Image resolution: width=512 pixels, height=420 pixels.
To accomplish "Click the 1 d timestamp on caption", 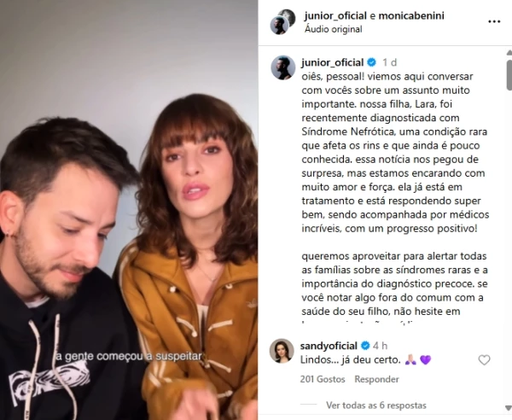I will point(390,62).
